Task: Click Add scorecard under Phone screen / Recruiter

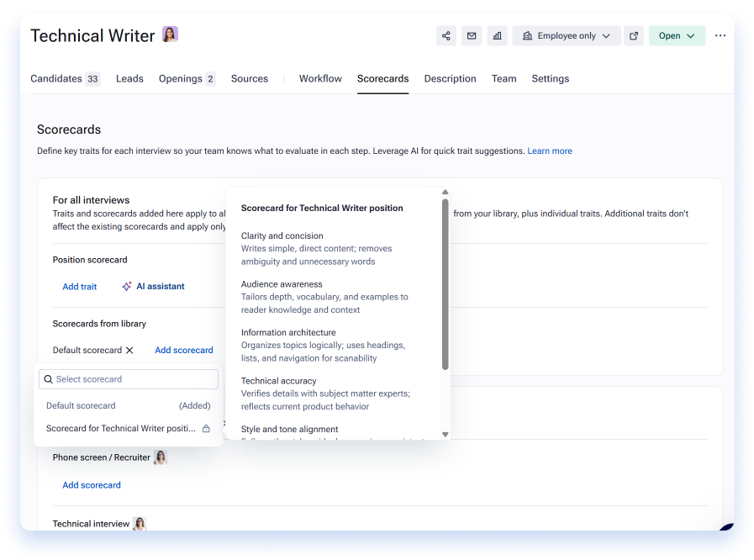Action: (x=92, y=485)
